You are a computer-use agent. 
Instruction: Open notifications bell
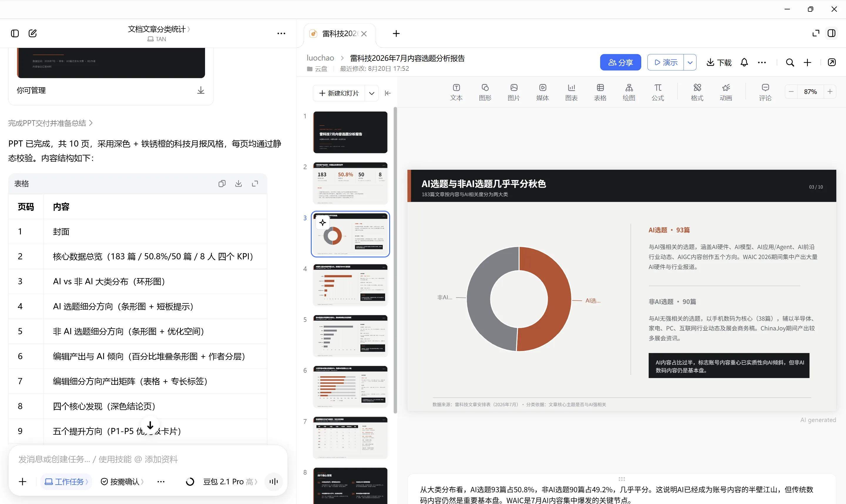click(744, 63)
